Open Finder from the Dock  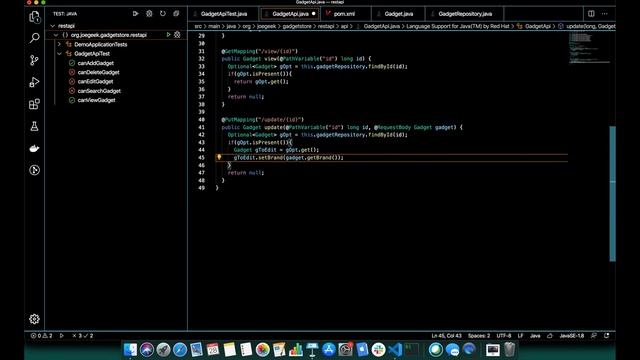(130, 349)
